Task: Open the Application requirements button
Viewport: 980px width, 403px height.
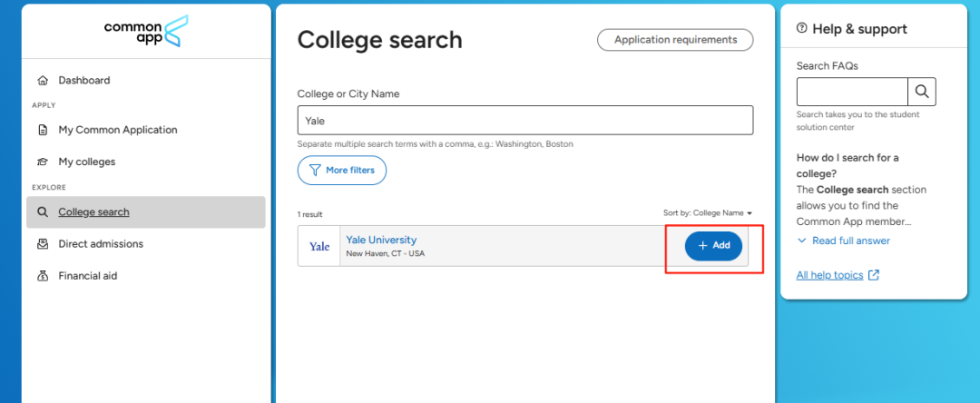Action: pyautogui.click(x=674, y=40)
